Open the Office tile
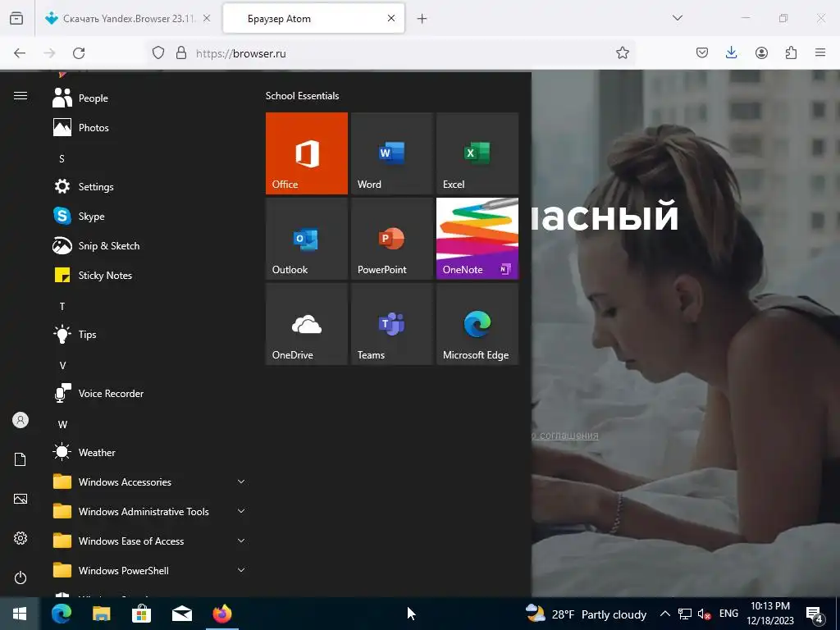The height and width of the screenshot is (630, 840). pyautogui.click(x=307, y=153)
